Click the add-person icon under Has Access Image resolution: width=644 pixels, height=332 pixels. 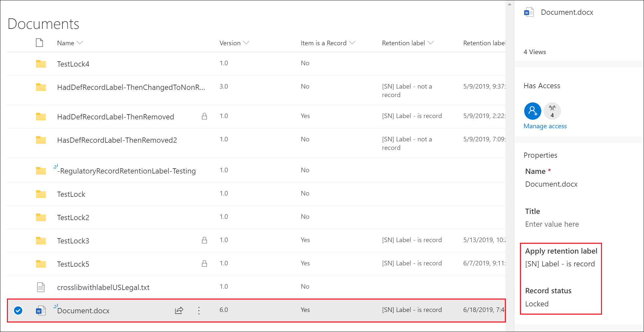coord(532,111)
